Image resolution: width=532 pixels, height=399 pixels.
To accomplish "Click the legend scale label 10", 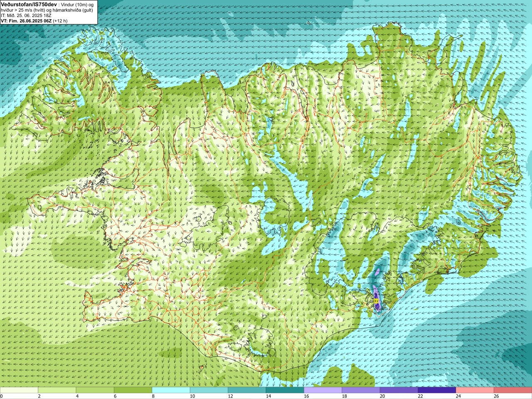I will point(192,396).
